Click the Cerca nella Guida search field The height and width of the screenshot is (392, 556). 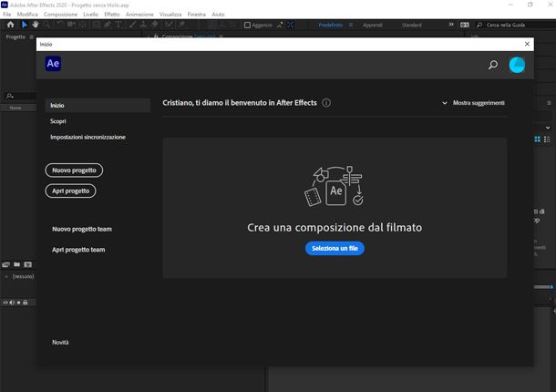pos(518,25)
